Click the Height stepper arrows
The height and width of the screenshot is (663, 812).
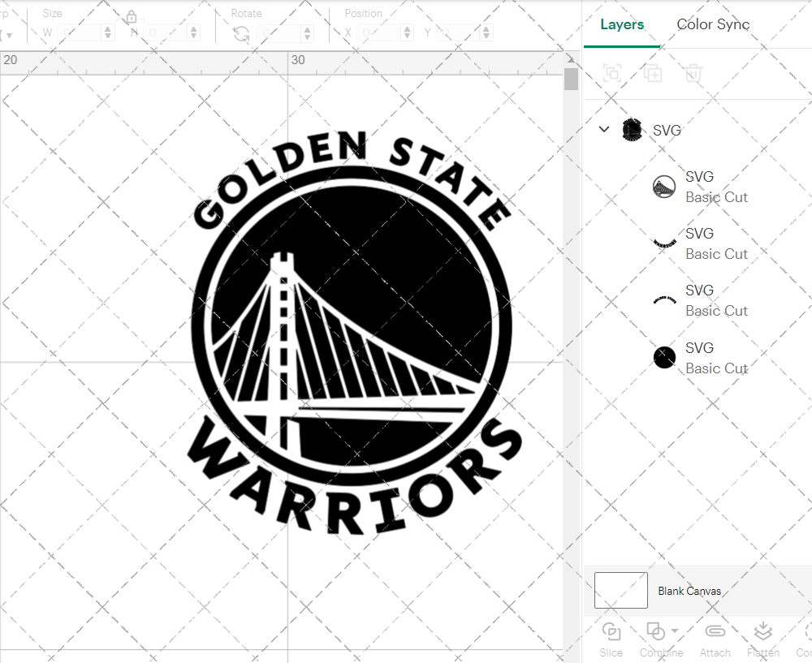194,33
